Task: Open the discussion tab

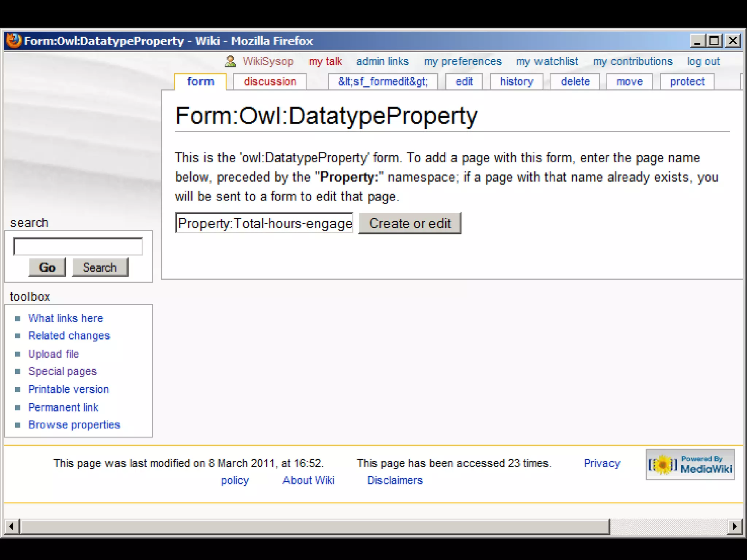Action: 270,82
